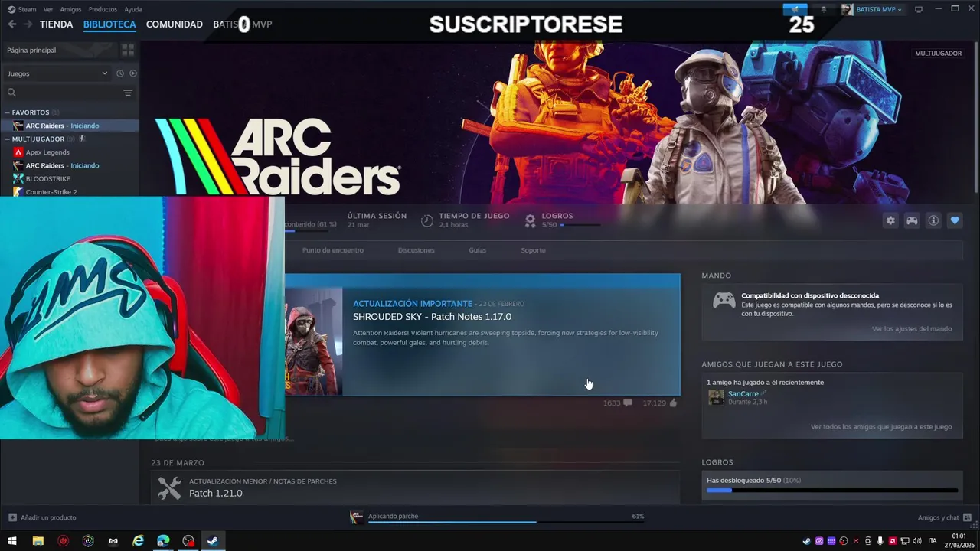Click the TIEMPO DE JUEGO clock icon
The height and width of the screenshot is (551, 980).
click(x=427, y=220)
